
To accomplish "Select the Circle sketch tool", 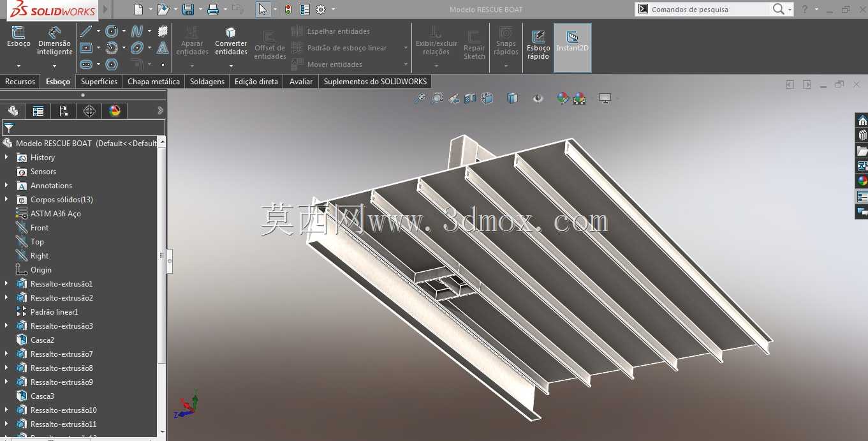I will click(112, 31).
